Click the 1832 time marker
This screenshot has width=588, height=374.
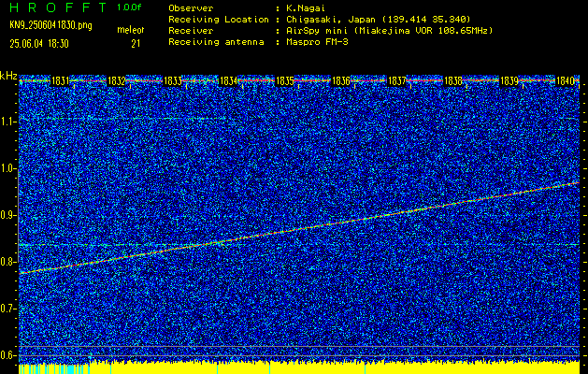coord(116,80)
